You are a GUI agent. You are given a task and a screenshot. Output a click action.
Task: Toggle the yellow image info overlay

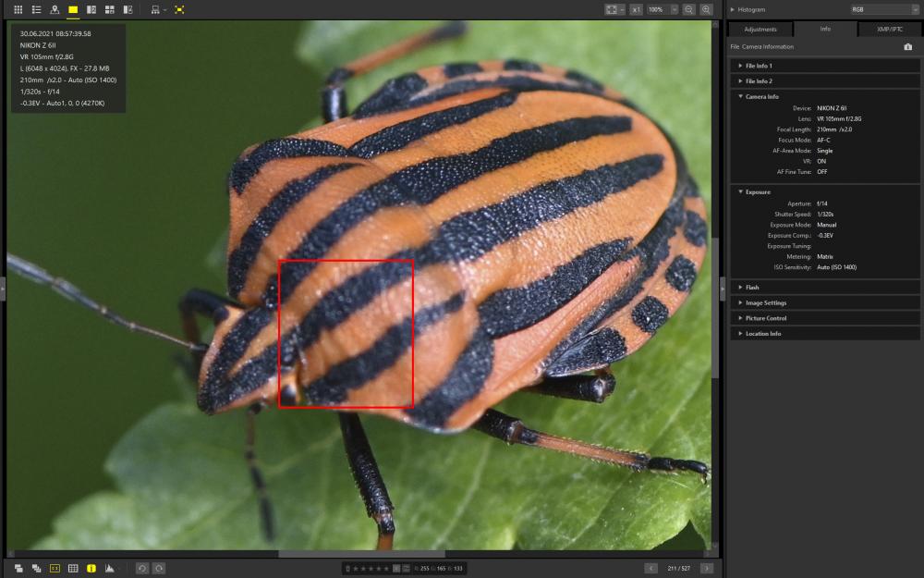point(91,568)
